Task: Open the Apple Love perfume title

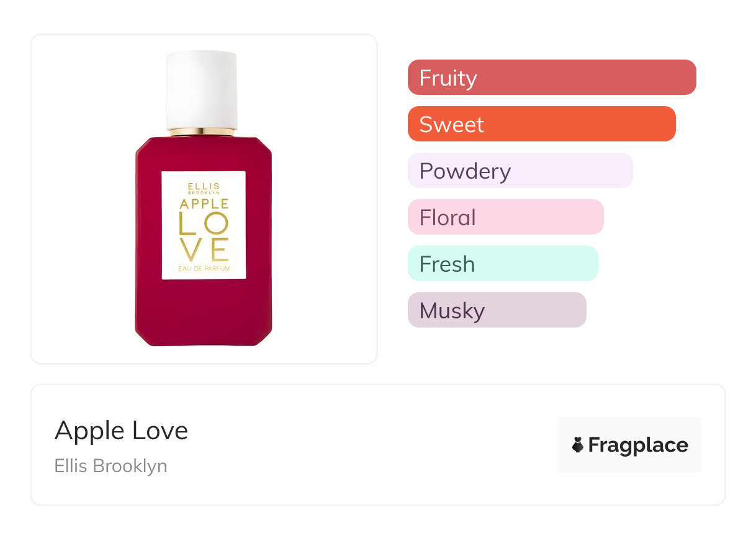Action: point(121,430)
